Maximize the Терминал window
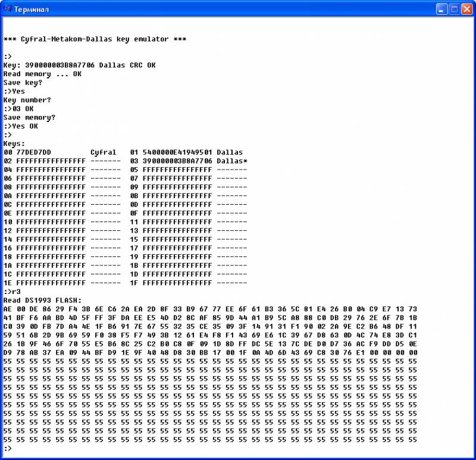Screen dimensions: 476x460 click(x=455, y=10)
